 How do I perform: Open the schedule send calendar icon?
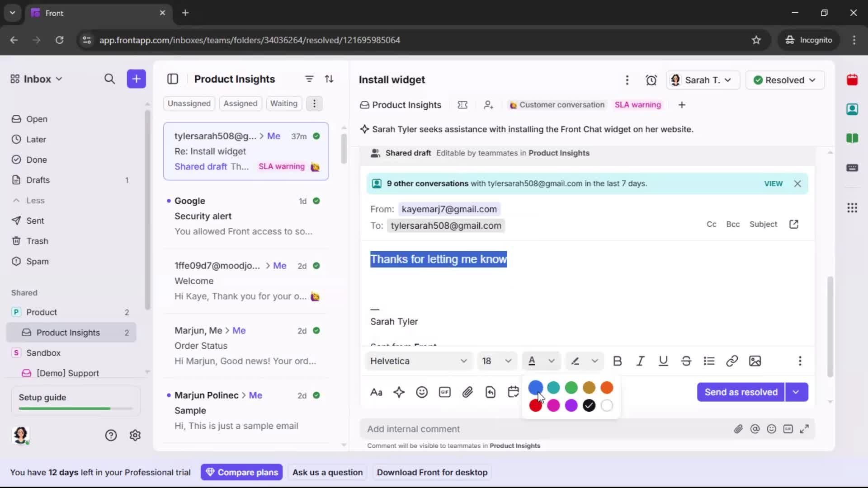tap(513, 392)
